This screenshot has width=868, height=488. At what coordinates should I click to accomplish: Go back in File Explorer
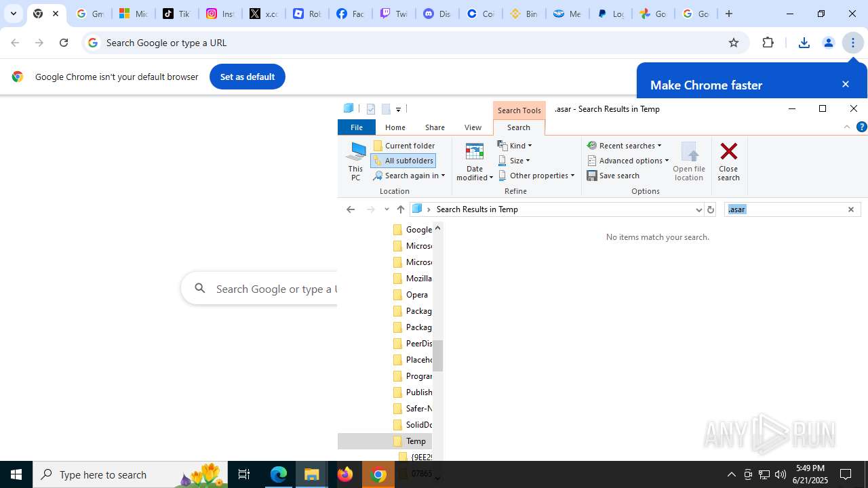[x=351, y=209]
